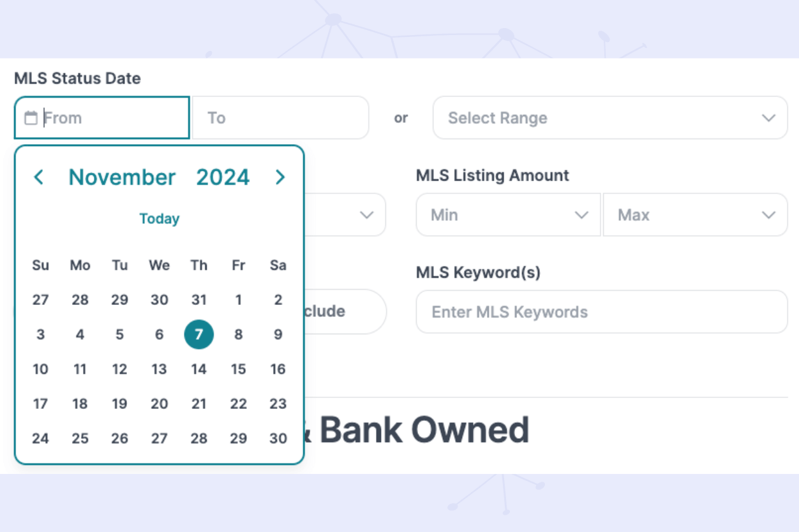Open the Min listing amount dropdown
Viewport: 799px width, 532px height.
coord(508,215)
